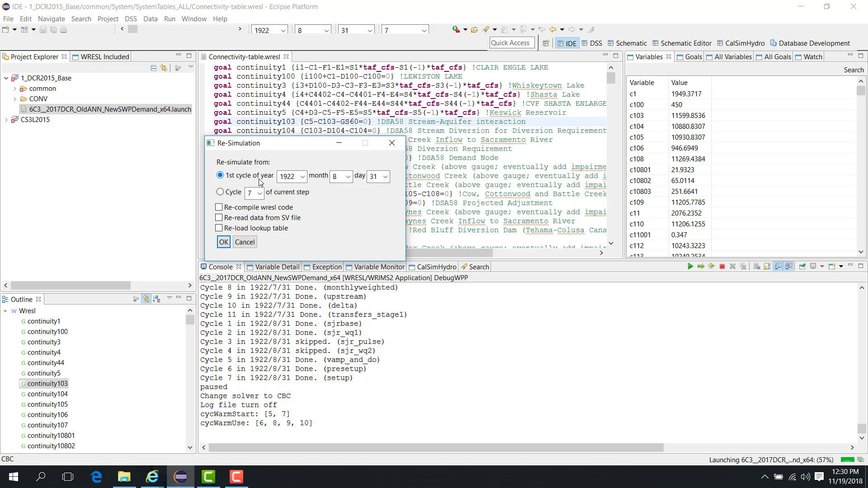Click the back navigation yellow arrow
The image size is (868, 488).
point(552,30)
